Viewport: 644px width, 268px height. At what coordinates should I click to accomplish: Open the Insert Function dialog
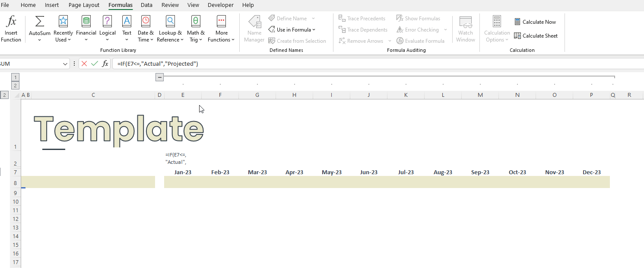tap(11, 28)
